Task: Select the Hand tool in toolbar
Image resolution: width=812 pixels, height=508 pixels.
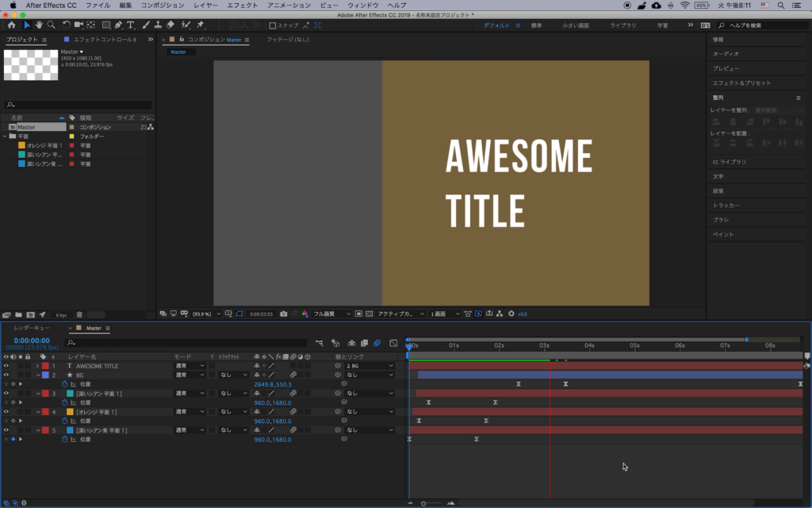Action: click(39, 25)
